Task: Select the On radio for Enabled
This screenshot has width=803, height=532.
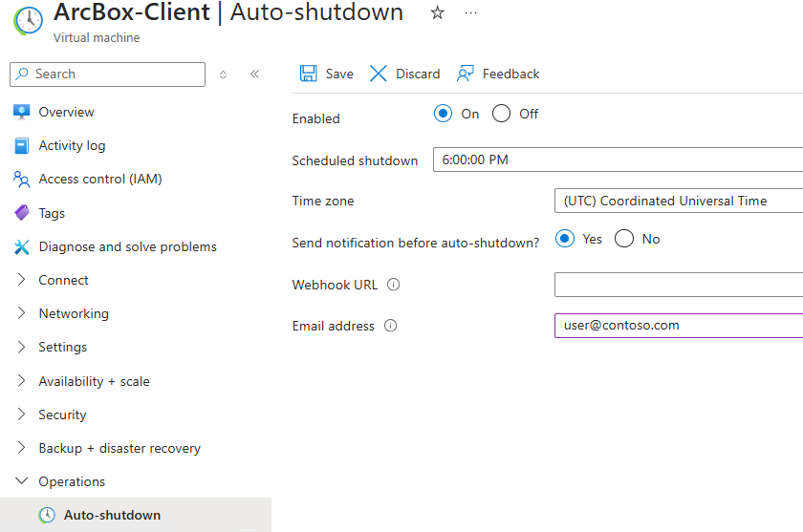Action: pyautogui.click(x=443, y=114)
